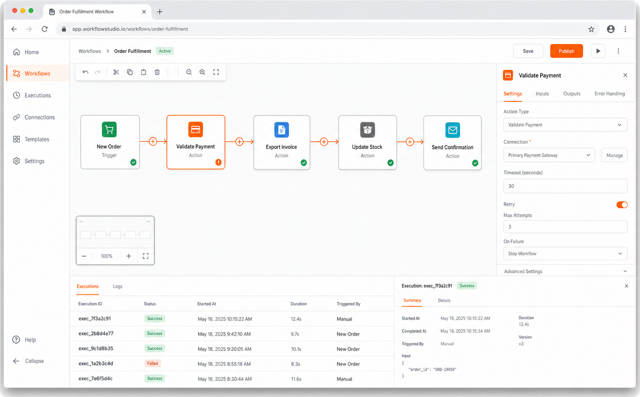Open execution exec_1a2b3c4d row
This screenshot has width=640, height=397.
[232, 364]
